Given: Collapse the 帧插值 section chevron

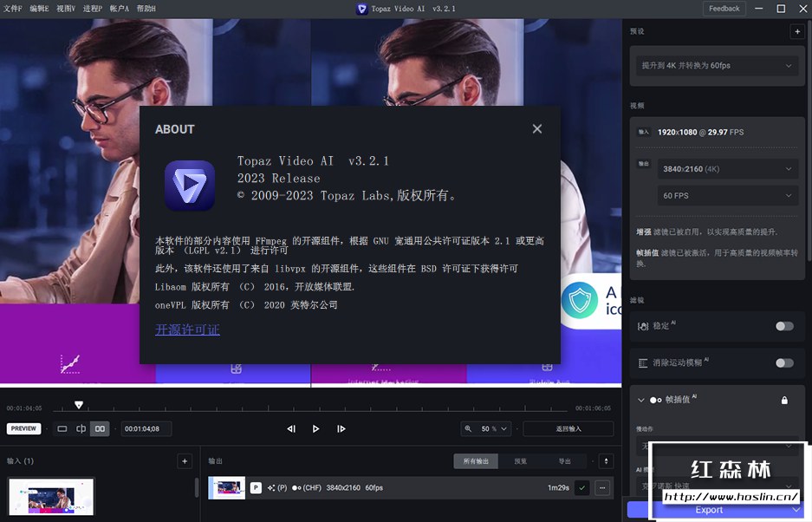Looking at the screenshot, I should click(641, 400).
